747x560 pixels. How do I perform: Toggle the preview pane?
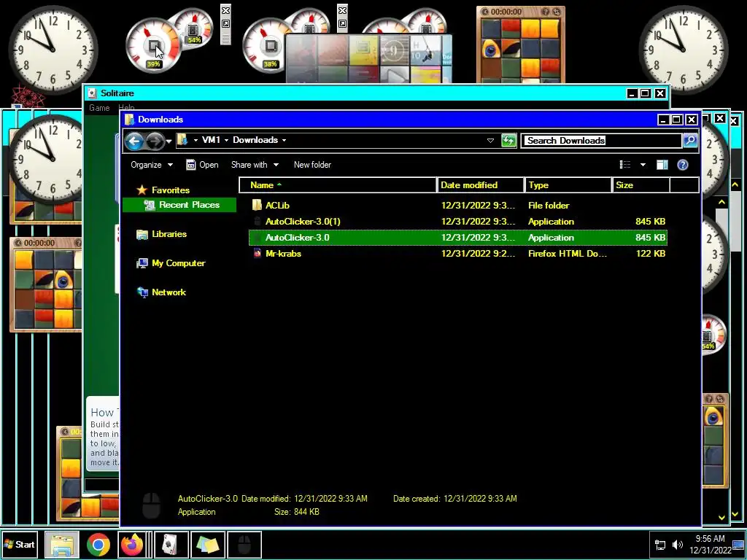click(662, 165)
